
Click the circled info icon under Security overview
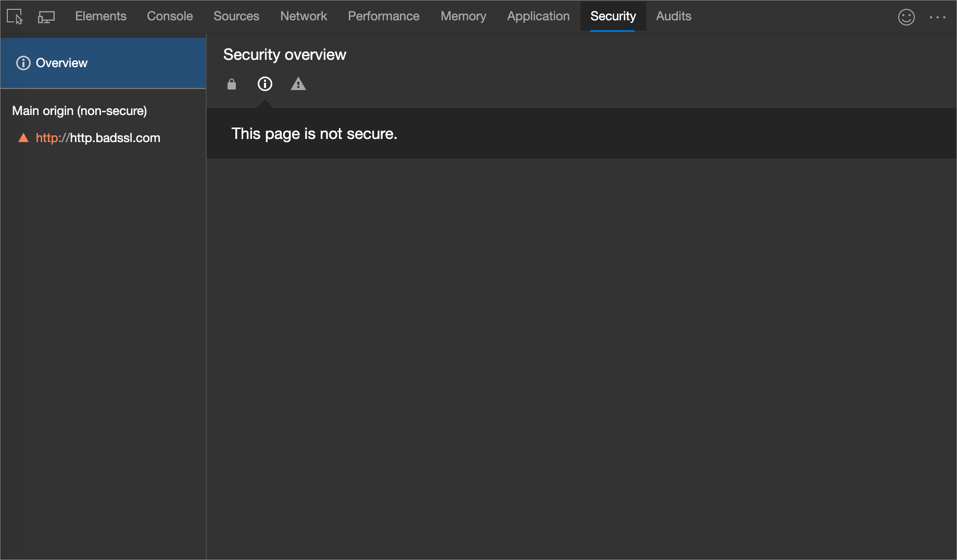click(265, 84)
